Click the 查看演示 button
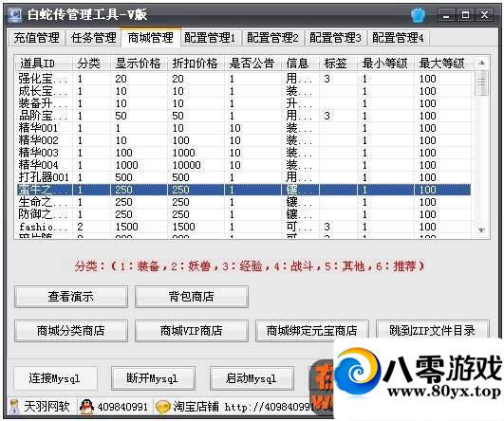This screenshot has width=504, height=421. 71,296
